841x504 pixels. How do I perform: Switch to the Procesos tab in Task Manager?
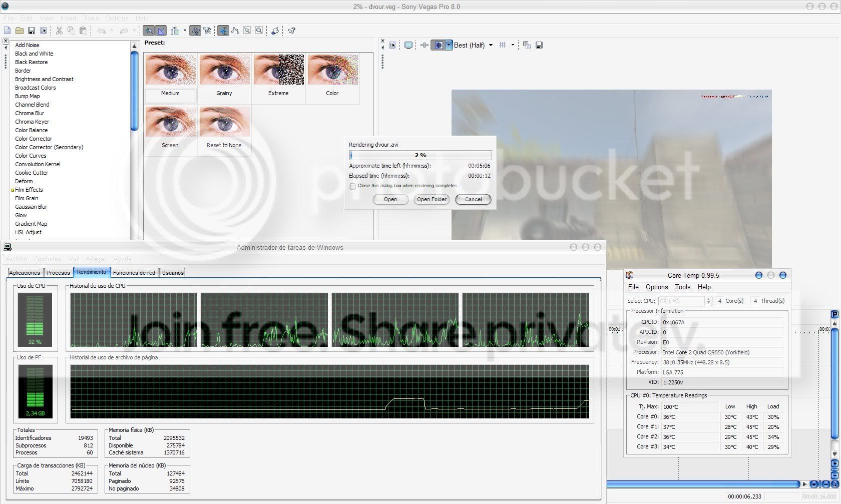[59, 272]
